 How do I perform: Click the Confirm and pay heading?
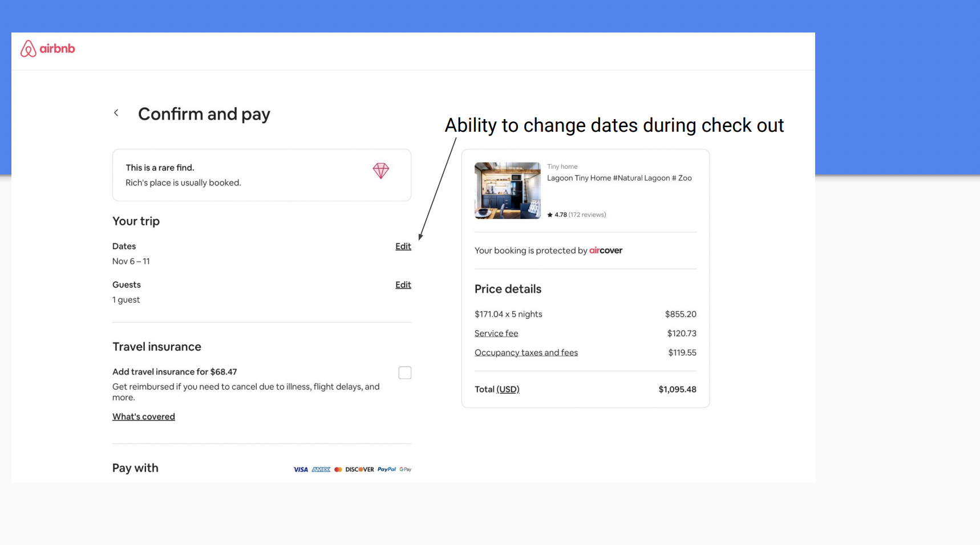click(204, 114)
